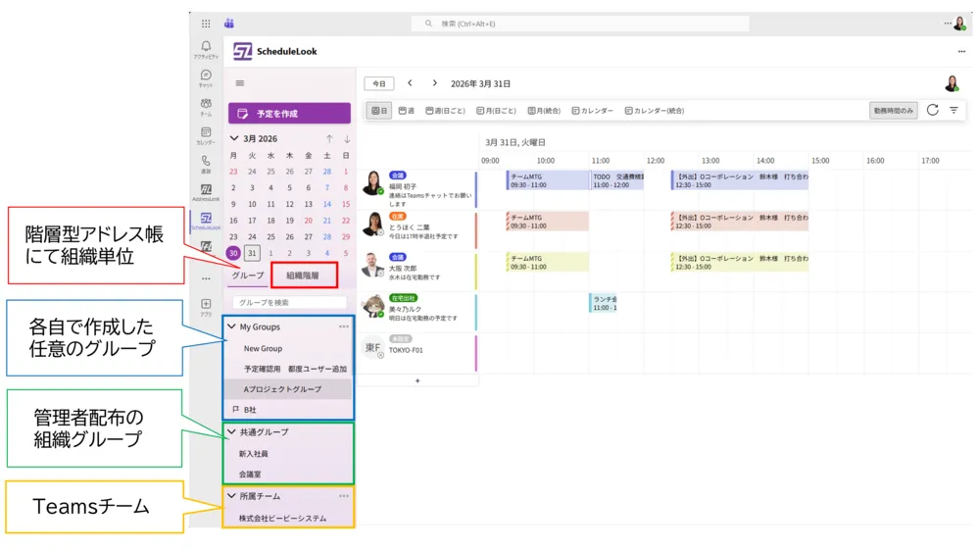Image resolution: width=980 pixels, height=552 pixels.
Task: Refresh the schedule view
Action: [933, 110]
